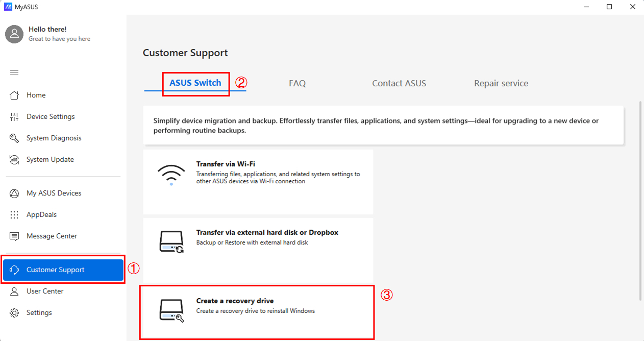Switch to Repair service tab
The image size is (644, 341).
(x=501, y=83)
